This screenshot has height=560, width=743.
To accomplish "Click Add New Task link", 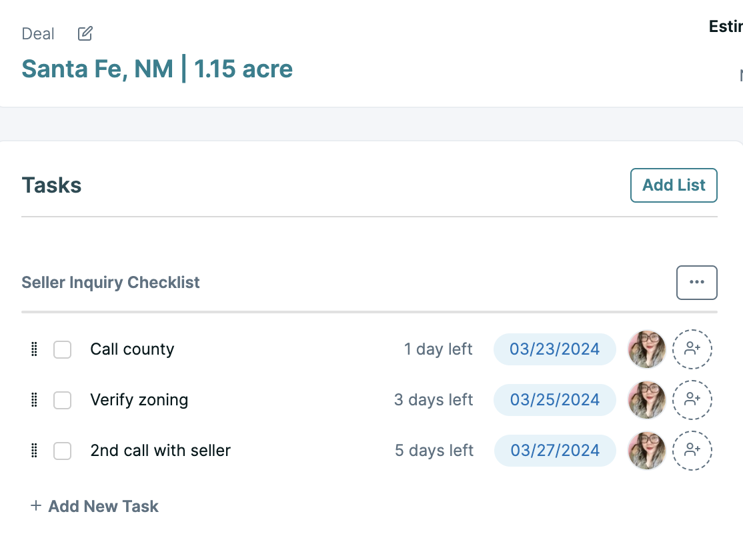I will pyautogui.click(x=103, y=507).
